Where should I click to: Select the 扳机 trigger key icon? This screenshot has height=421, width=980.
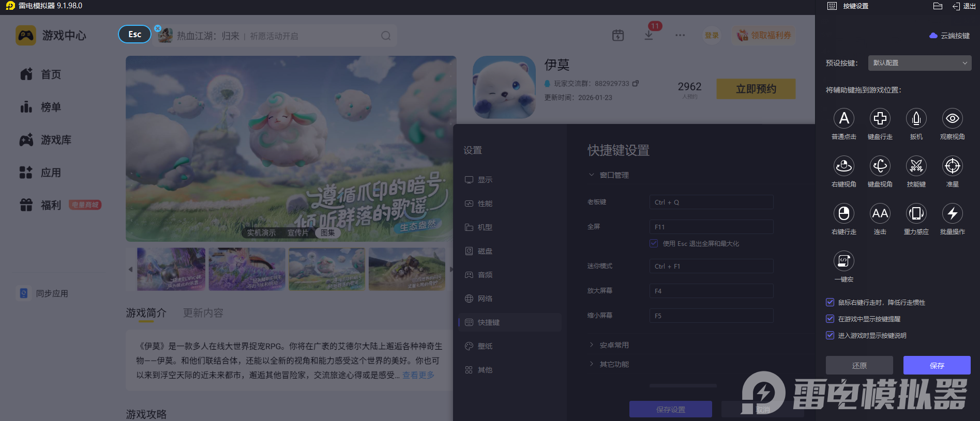point(916,118)
